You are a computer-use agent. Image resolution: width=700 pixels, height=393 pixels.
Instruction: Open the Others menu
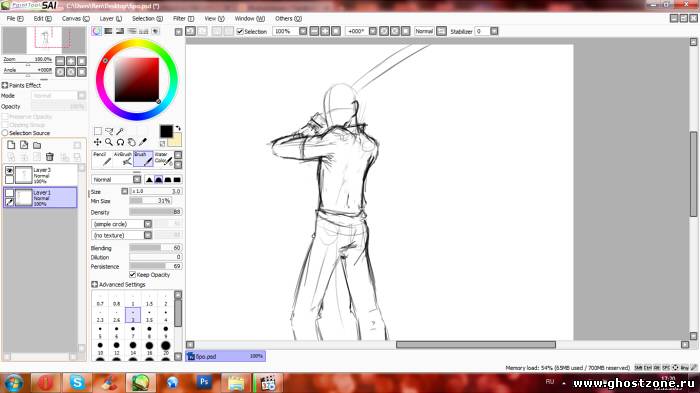click(x=288, y=18)
